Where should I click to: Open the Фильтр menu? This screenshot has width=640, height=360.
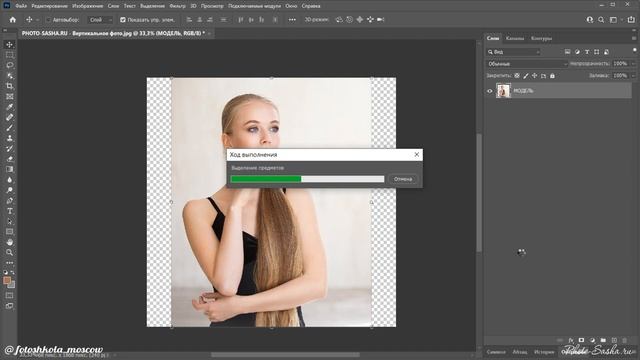click(x=177, y=6)
